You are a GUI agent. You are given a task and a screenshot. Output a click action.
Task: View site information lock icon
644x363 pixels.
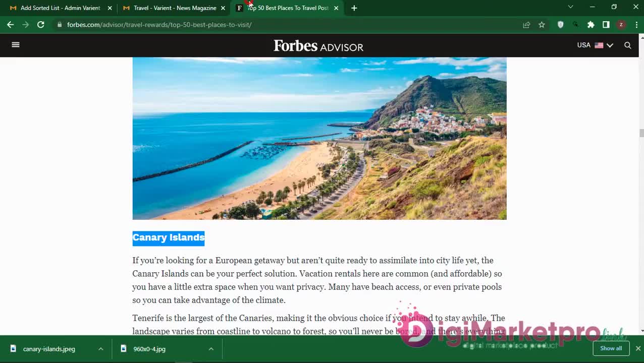click(60, 24)
